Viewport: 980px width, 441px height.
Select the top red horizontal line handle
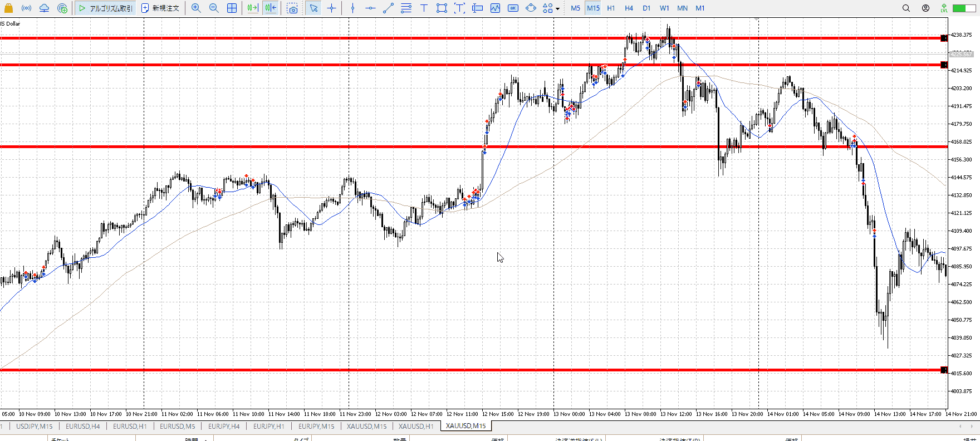coord(943,38)
